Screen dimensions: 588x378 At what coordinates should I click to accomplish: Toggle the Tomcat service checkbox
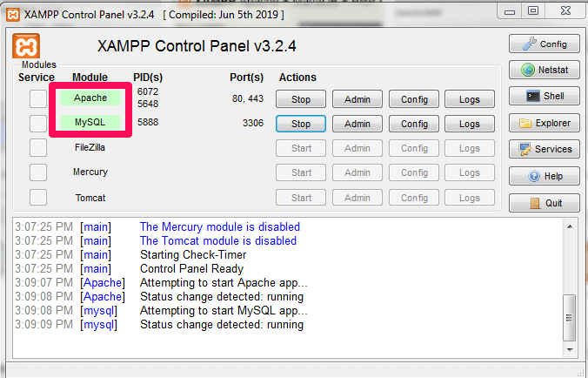(x=38, y=197)
